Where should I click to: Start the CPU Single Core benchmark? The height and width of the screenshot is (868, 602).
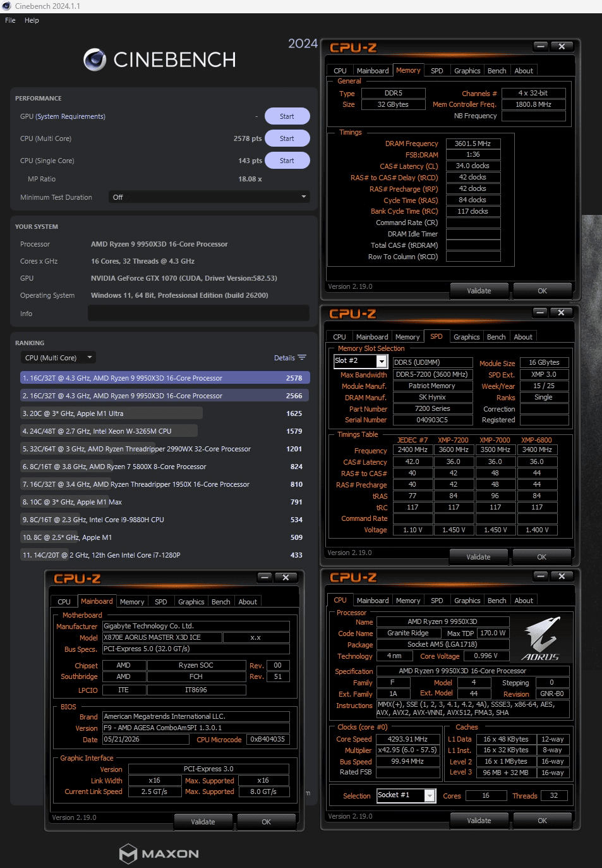pos(287,161)
